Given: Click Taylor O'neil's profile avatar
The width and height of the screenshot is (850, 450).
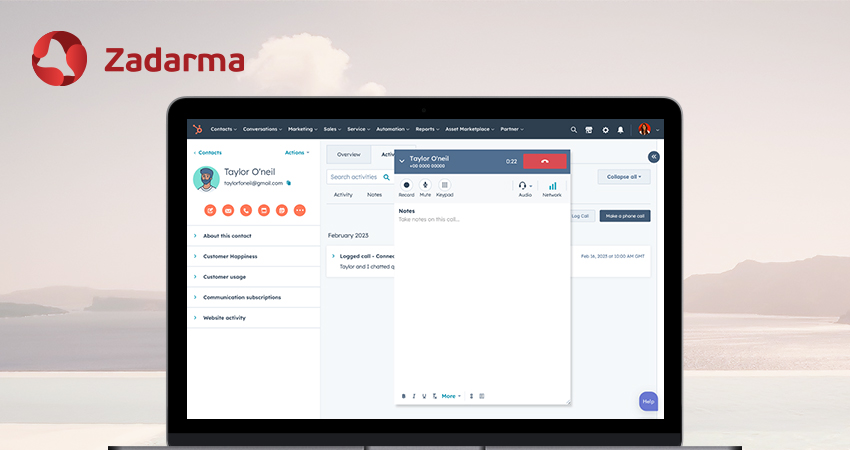Looking at the screenshot, I should (x=207, y=179).
